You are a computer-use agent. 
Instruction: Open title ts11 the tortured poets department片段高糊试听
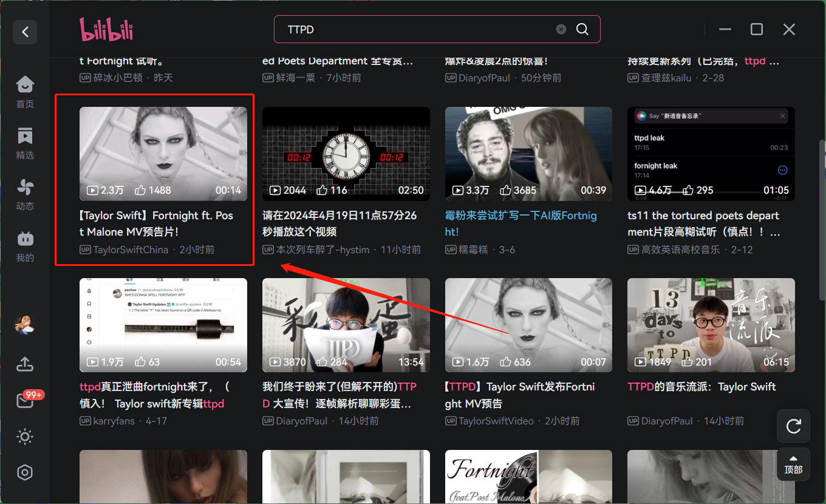704,223
